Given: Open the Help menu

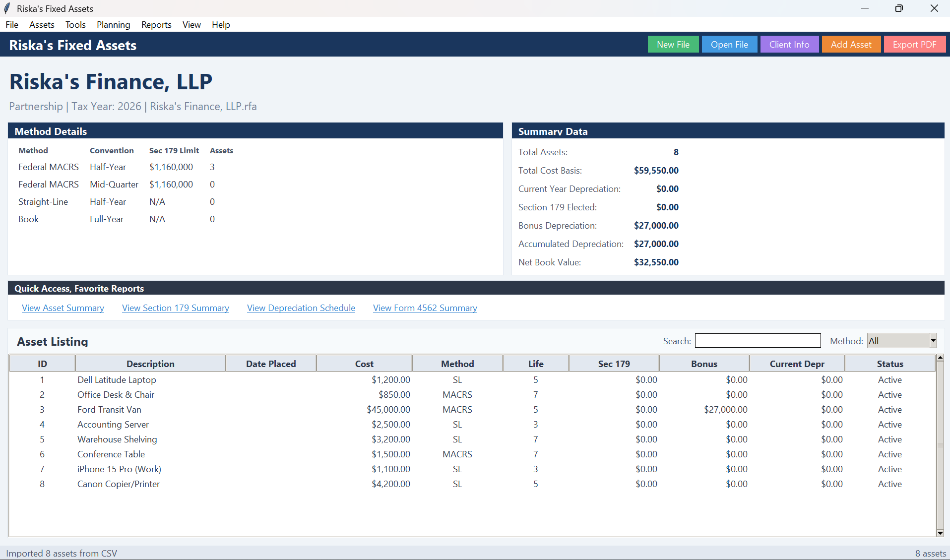Looking at the screenshot, I should pyautogui.click(x=221, y=24).
